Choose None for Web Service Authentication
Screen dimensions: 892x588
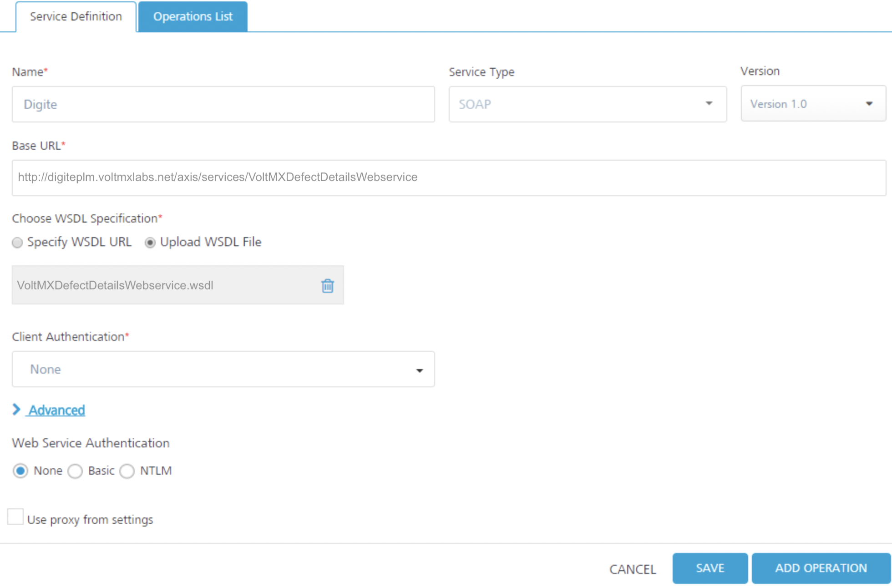[x=20, y=471]
